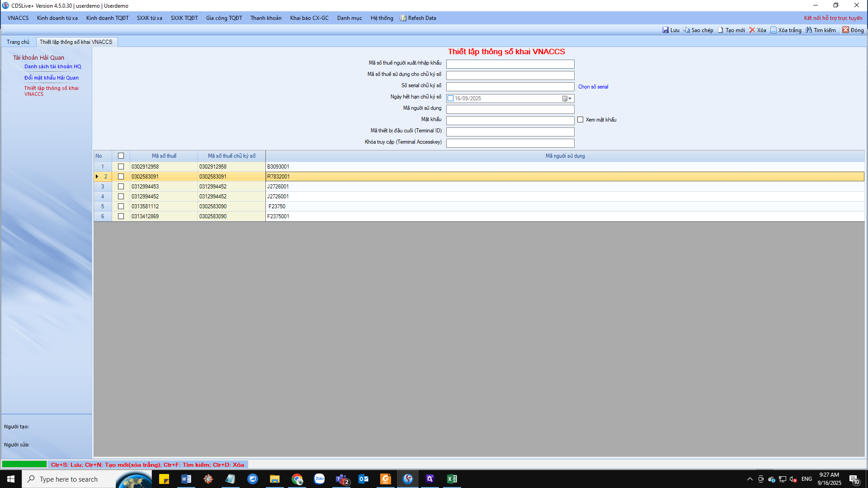Viewport: 868px width, 488px height.
Task: Enable the expiry date checkbox beside 16/09/2025
Action: click(451, 99)
